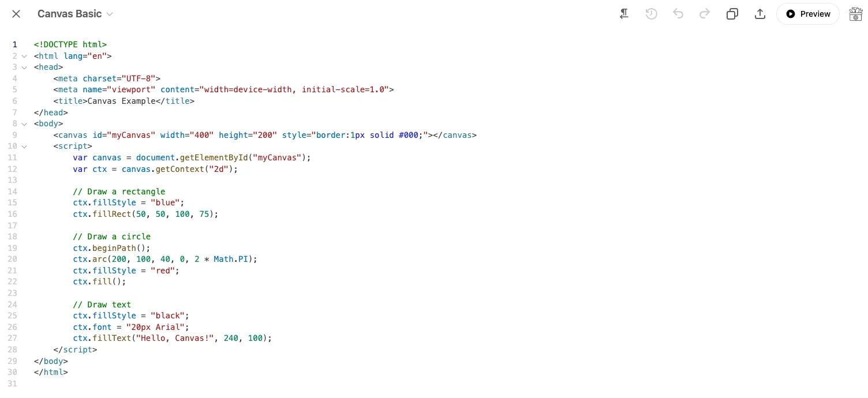Click ctx.fill() on line 22
This screenshot has width=868, height=398.
99,281
